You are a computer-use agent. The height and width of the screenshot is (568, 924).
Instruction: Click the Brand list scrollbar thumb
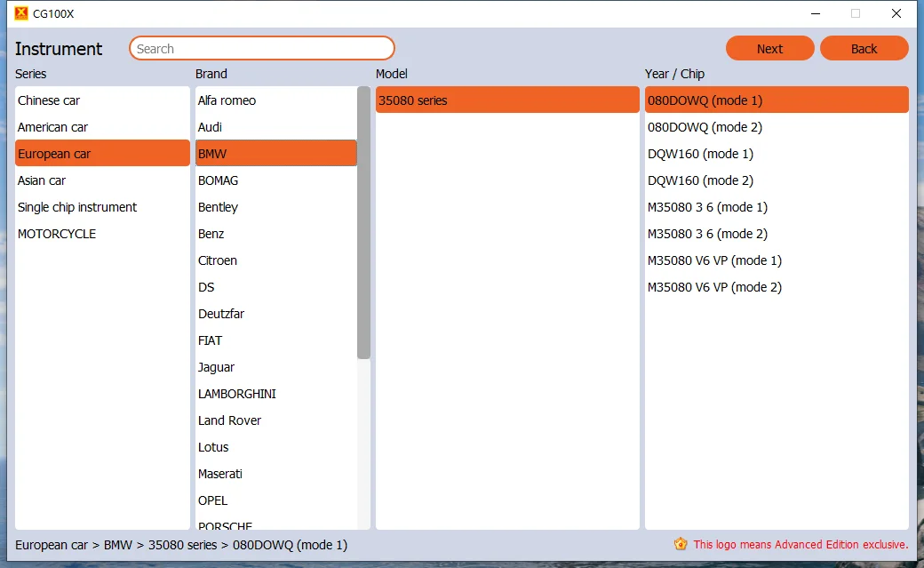tap(363, 222)
